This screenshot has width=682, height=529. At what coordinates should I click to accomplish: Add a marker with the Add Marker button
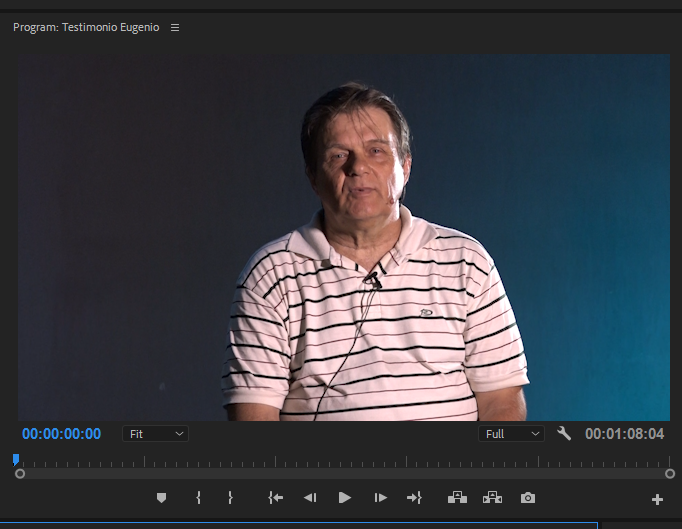tap(161, 498)
